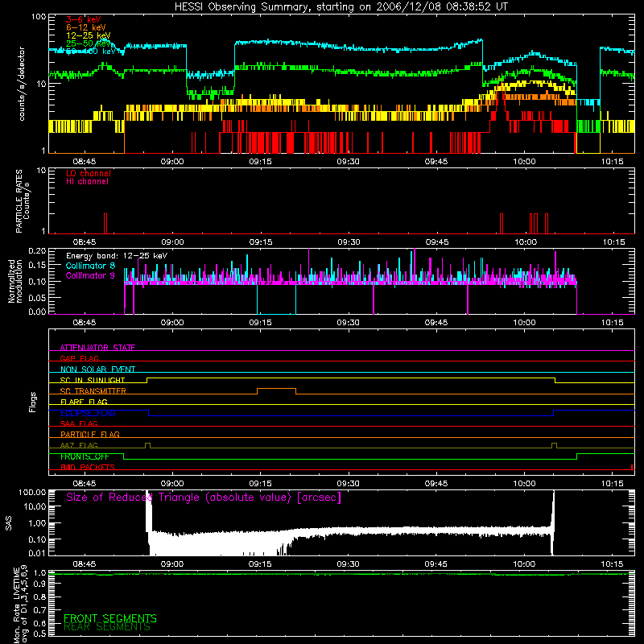Viewport: 644px width, 644px height.
Task: Click '0.7' on the livetime y-axis
Action: [x=39, y=610]
